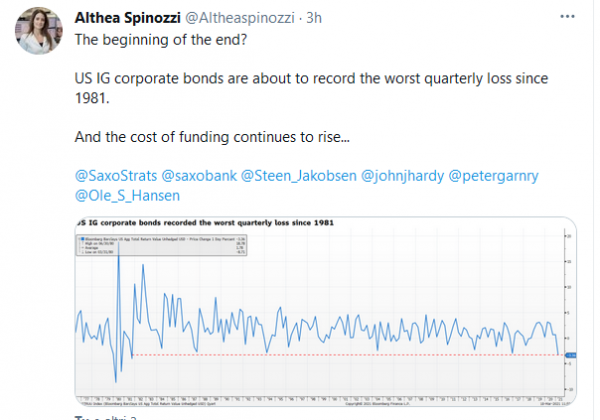Open the Althea Spinozzi display name link
Viewport: 600px width, 420px height.
point(127,18)
